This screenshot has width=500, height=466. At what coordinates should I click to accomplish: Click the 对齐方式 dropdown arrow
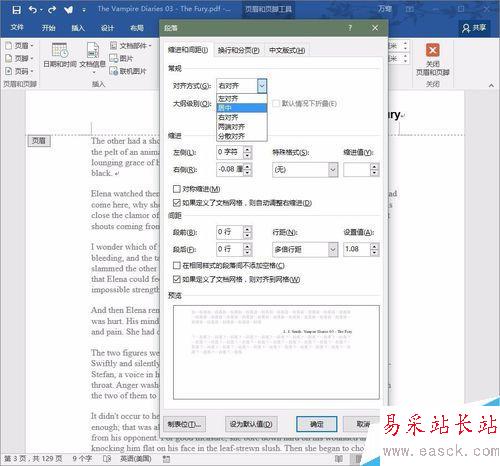click(262, 86)
